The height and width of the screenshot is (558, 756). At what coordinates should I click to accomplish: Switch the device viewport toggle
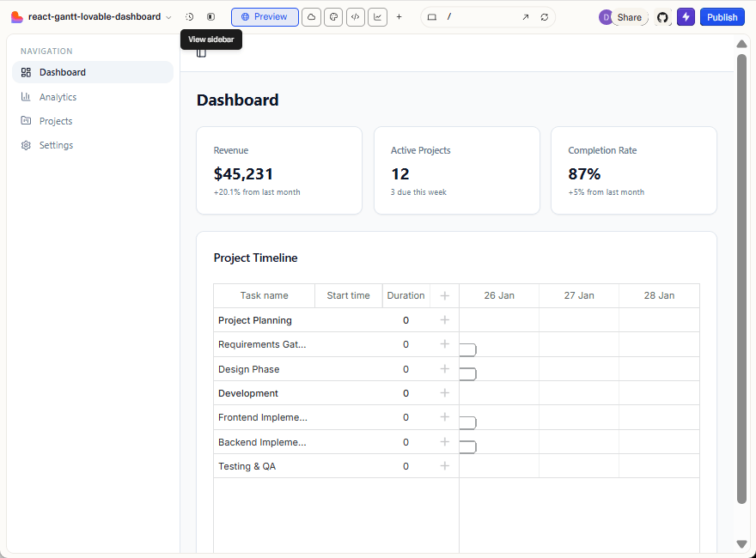tap(432, 15)
